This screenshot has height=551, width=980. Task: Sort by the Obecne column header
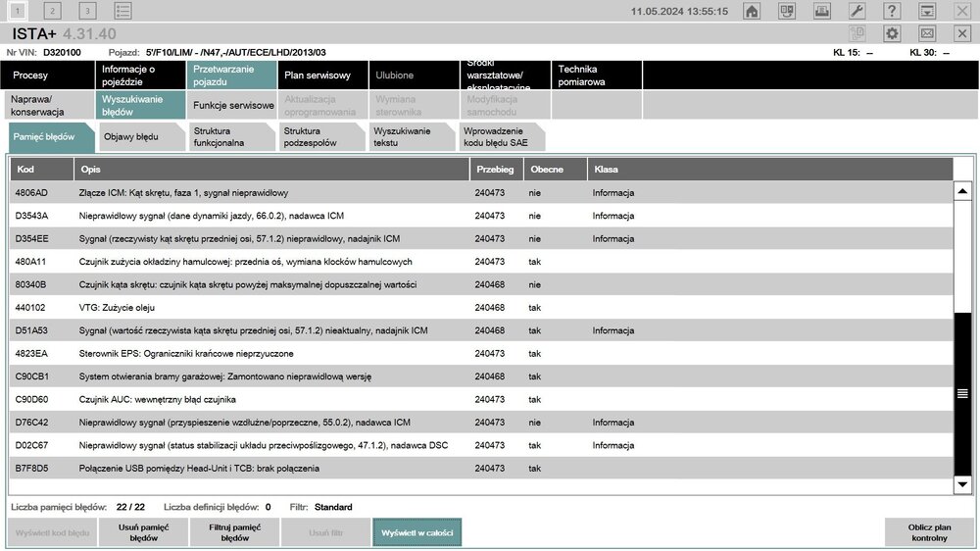click(555, 170)
